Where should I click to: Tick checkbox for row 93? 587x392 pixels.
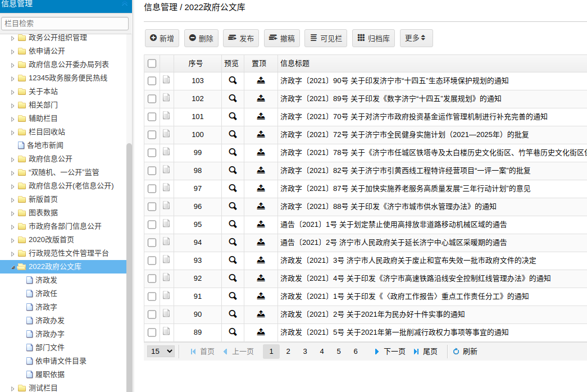152,261
